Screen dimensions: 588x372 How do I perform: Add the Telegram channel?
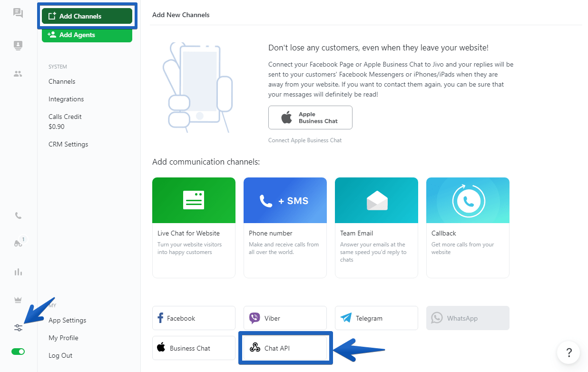(x=376, y=318)
